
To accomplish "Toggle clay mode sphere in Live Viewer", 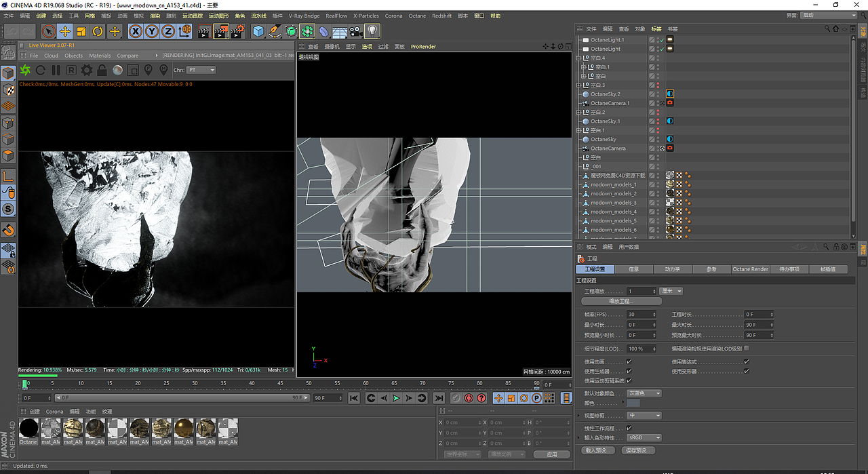I will [x=117, y=70].
